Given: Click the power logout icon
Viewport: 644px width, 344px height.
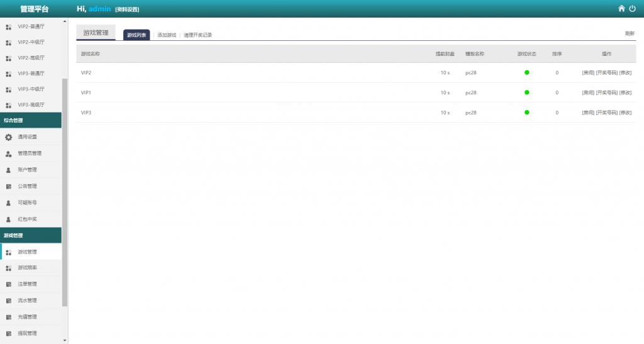Looking at the screenshot, I should click(x=633, y=9).
